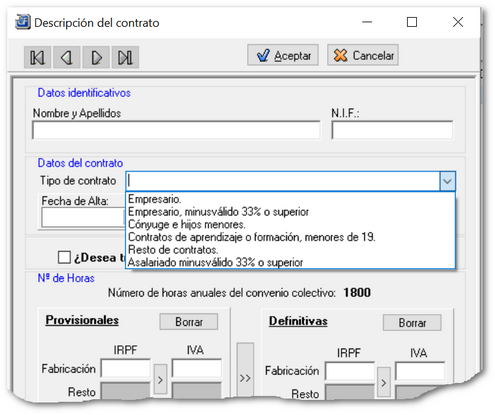Click the application icon in title bar

point(23,22)
